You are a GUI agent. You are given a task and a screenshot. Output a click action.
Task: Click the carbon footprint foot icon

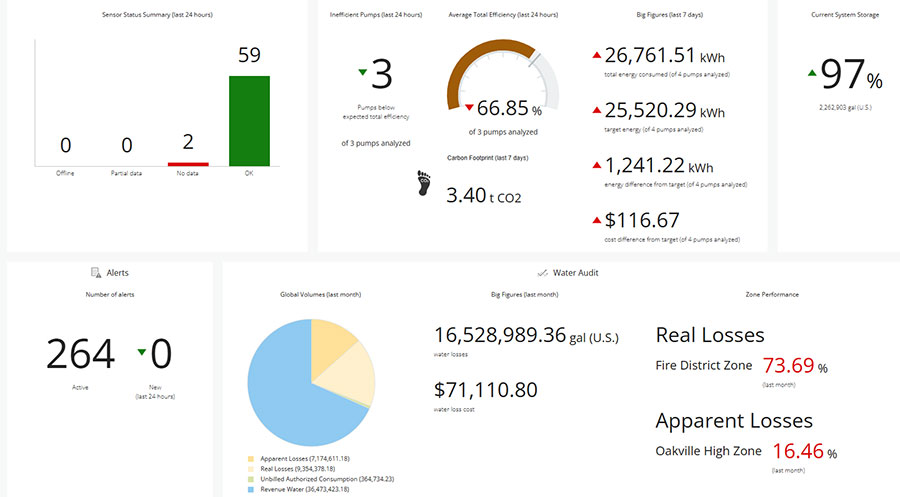[x=423, y=184]
